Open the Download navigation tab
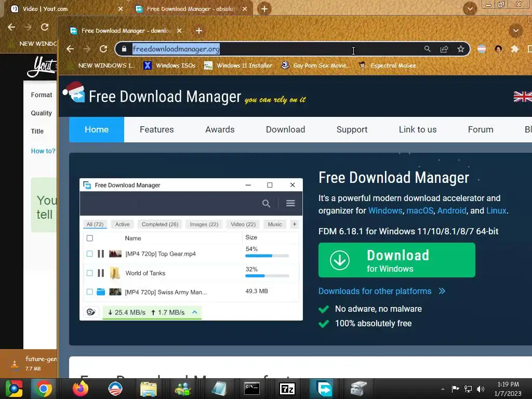The height and width of the screenshot is (399, 532). 285,129
